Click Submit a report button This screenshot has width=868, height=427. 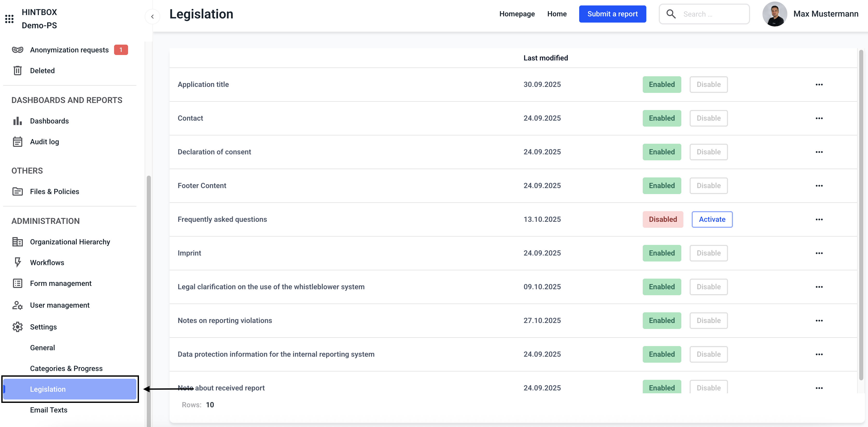(x=612, y=14)
